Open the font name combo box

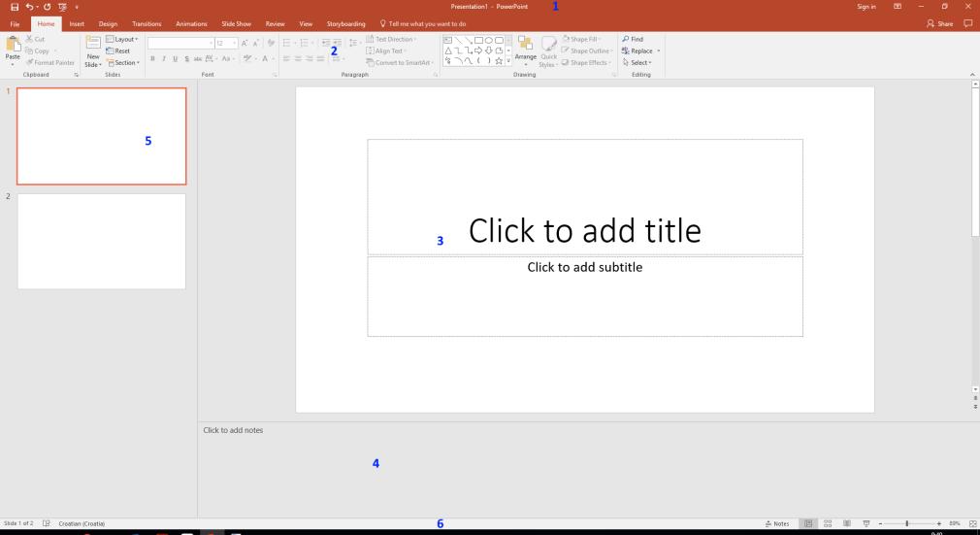tap(180, 43)
